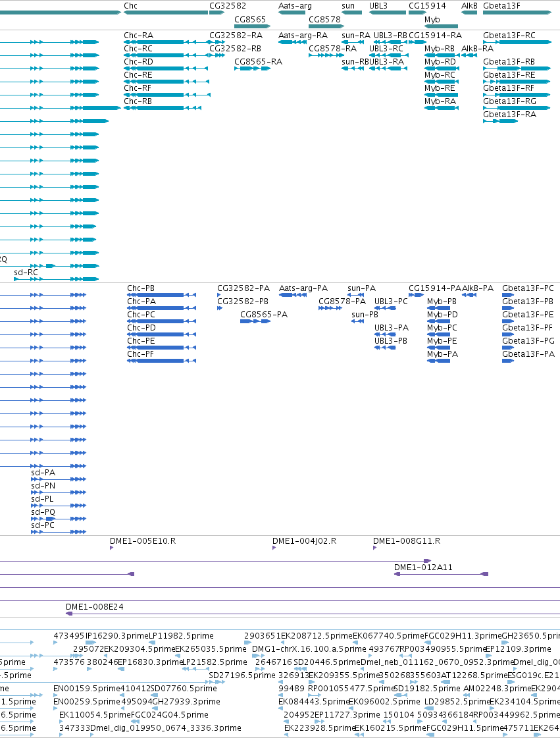Select transcript Chc-RD
Screen dimensions: 560x738
138,62
